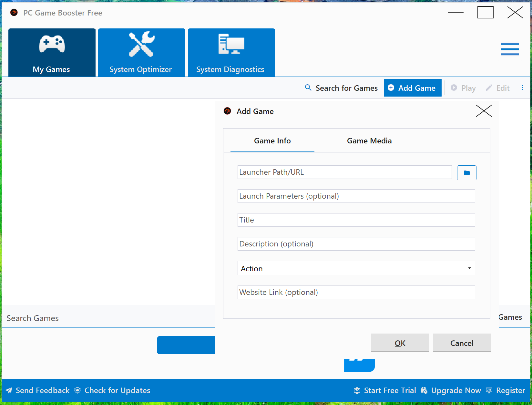The image size is (532, 405).
Task: Select the Game Info tab
Action: (272, 141)
